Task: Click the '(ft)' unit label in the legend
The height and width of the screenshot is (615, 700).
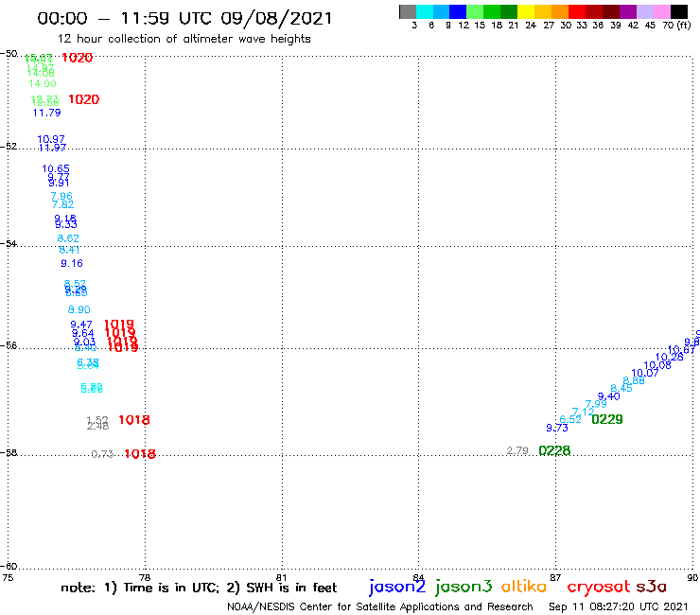Action: [684, 25]
